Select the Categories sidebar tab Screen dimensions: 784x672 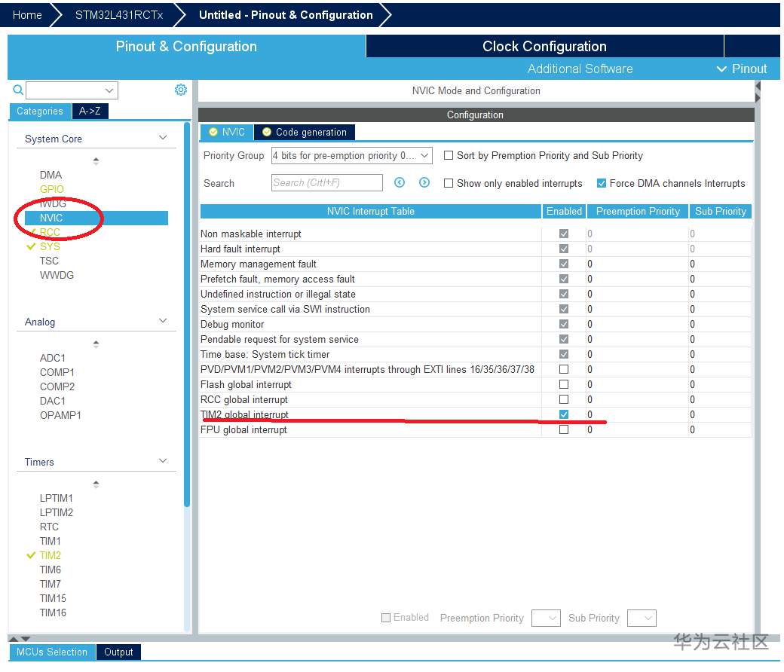[x=40, y=111]
